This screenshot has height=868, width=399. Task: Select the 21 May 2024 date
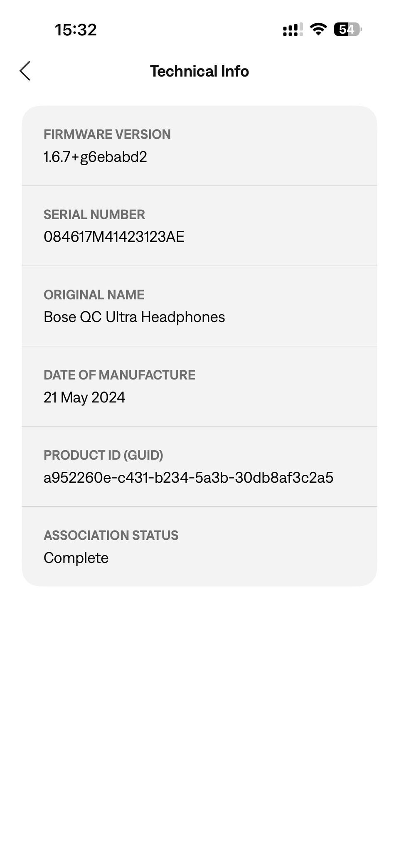[x=84, y=397]
